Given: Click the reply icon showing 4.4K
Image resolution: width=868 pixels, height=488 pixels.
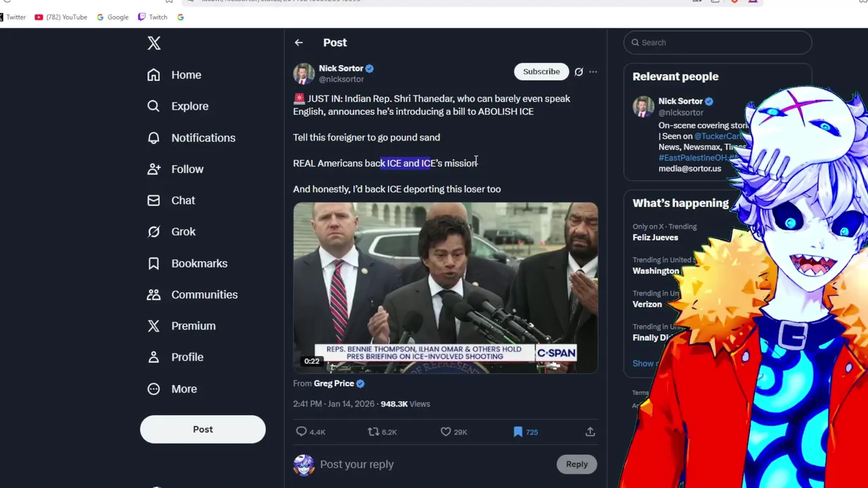Looking at the screenshot, I should tap(301, 432).
